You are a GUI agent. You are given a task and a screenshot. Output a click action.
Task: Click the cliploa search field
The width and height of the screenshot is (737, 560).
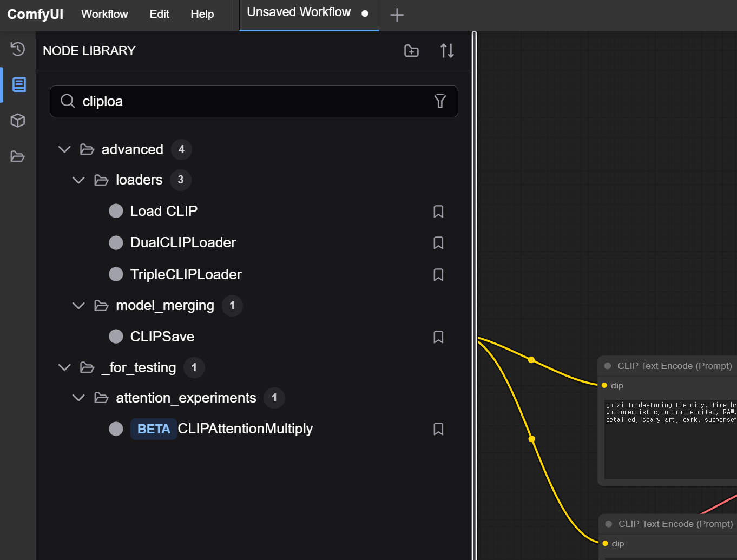tap(254, 101)
